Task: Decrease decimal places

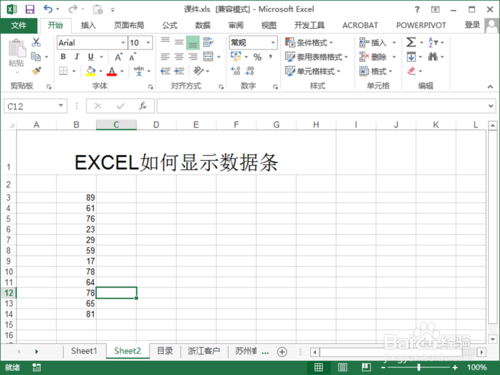Action: click(249, 71)
